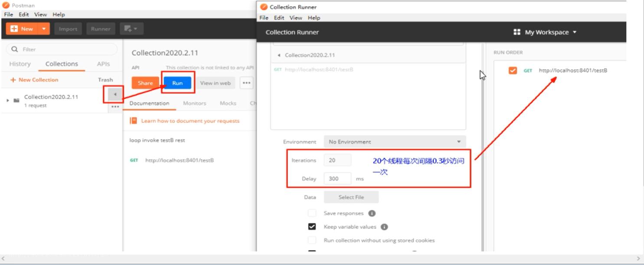Screen dimensions: 644x265
Task: Click info icon next to Keep variable values
Action: 384,227
